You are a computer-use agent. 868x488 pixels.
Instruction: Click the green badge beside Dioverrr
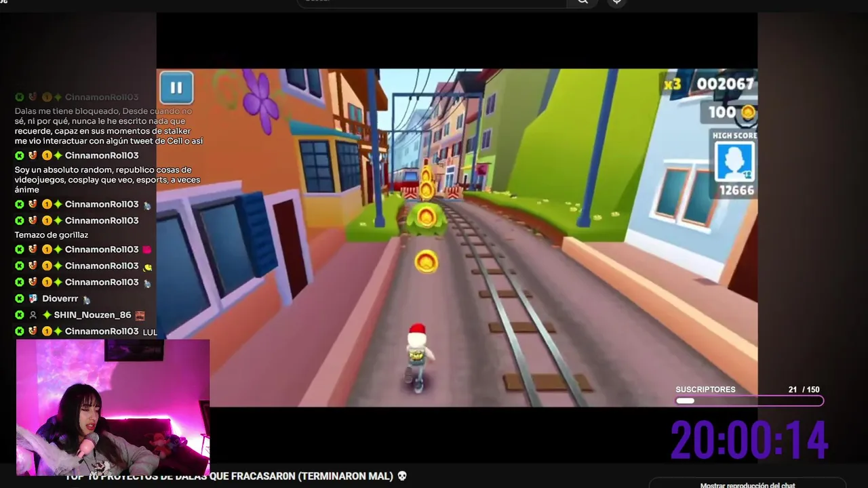tap(20, 298)
